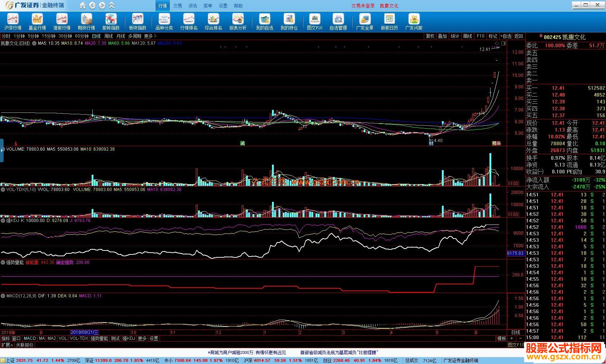Switch to 资讯 menu tab

(x=193, y=6)
